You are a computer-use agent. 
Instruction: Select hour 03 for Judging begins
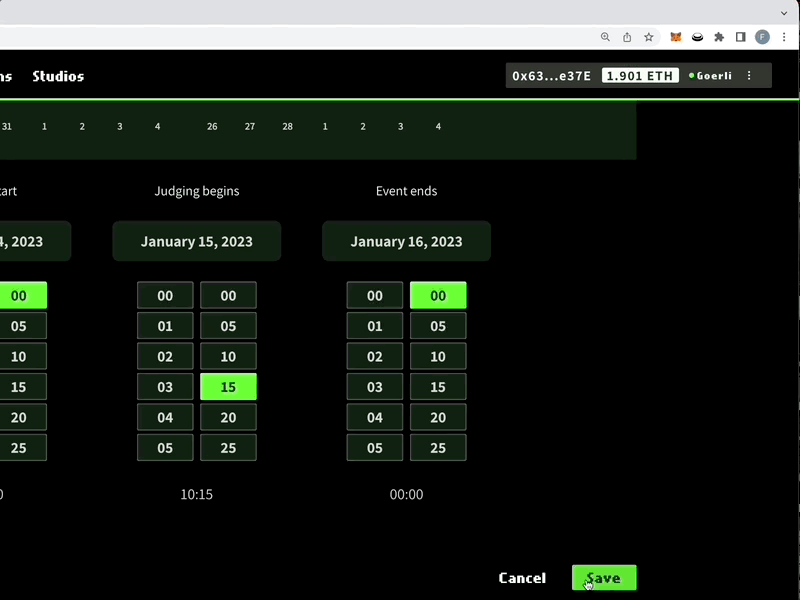165,387
